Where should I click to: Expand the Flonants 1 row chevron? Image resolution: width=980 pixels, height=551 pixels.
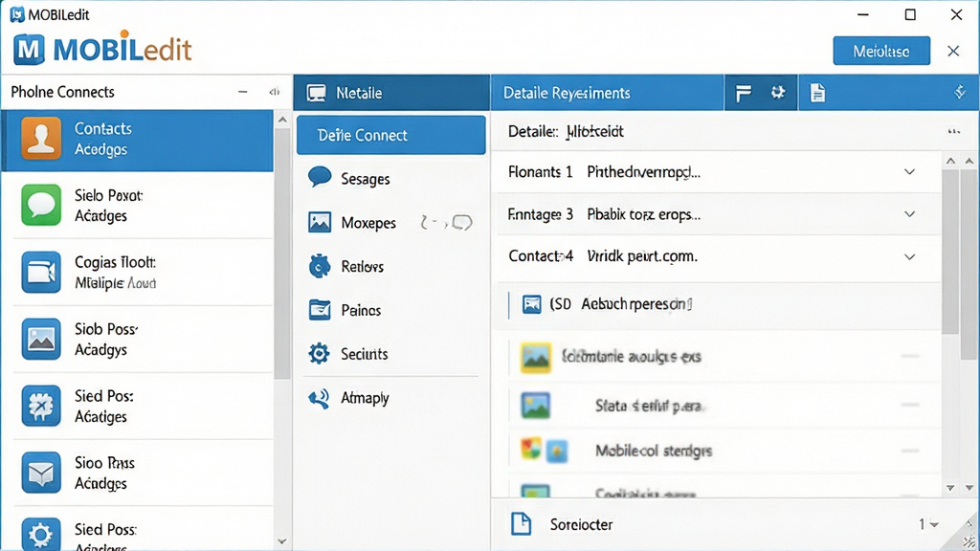(909, 172)
